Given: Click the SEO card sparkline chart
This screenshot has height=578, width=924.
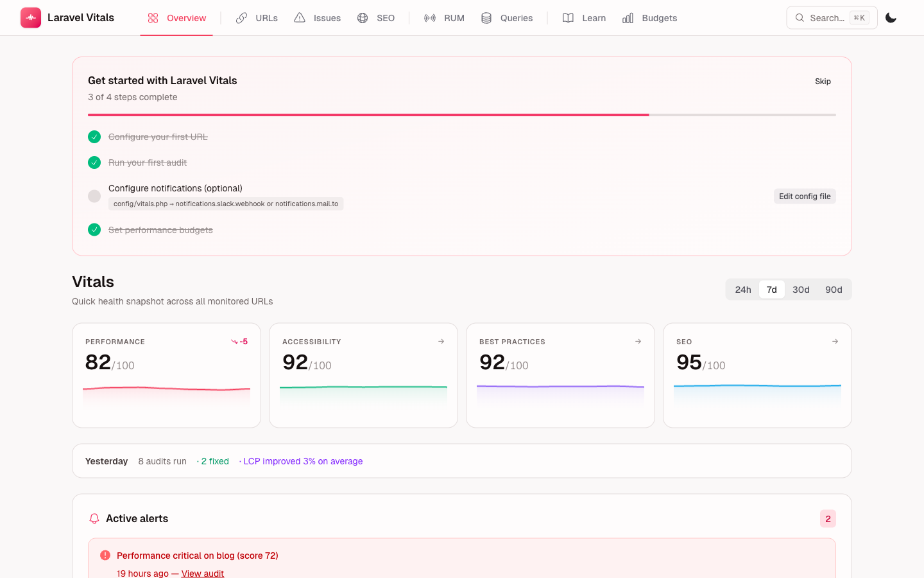Looking at the screenshot, I should tap(757, 397).
